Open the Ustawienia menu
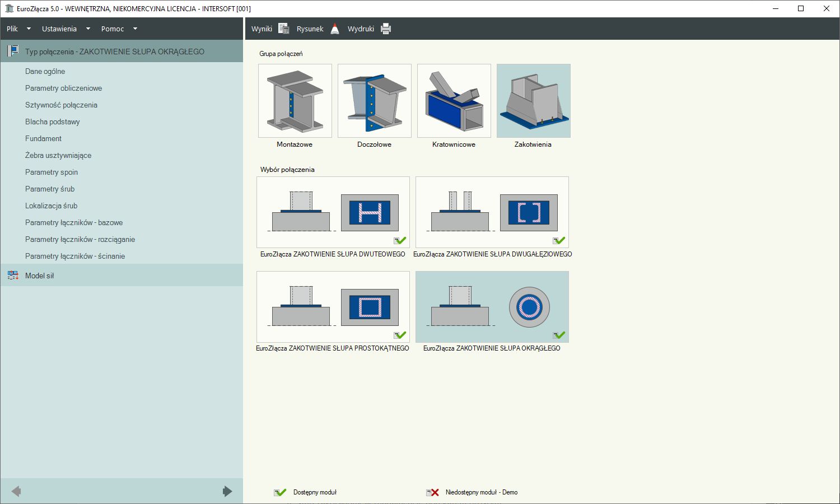The image size is (840, 504). coord(59,29)
